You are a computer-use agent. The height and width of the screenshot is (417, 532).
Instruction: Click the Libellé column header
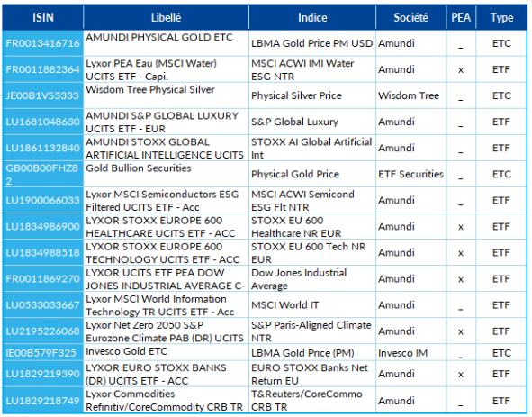pos(166,17)
